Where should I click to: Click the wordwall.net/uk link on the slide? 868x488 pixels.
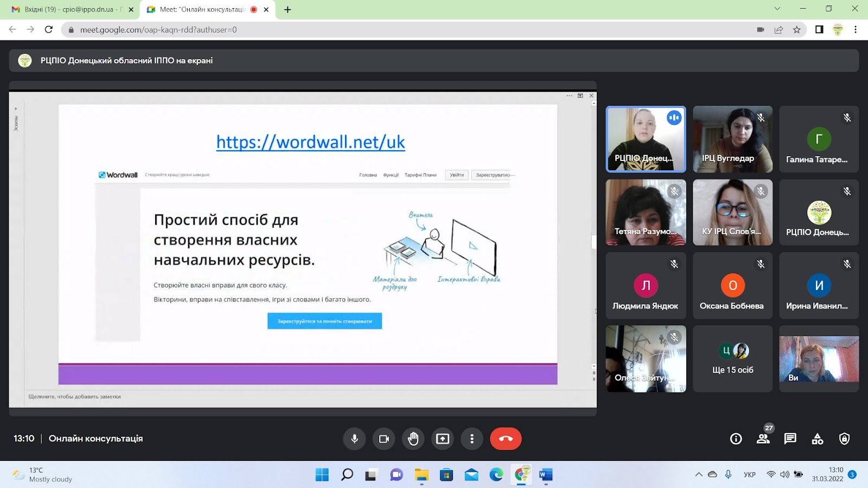pyautogui.click(x=310, y=142)
